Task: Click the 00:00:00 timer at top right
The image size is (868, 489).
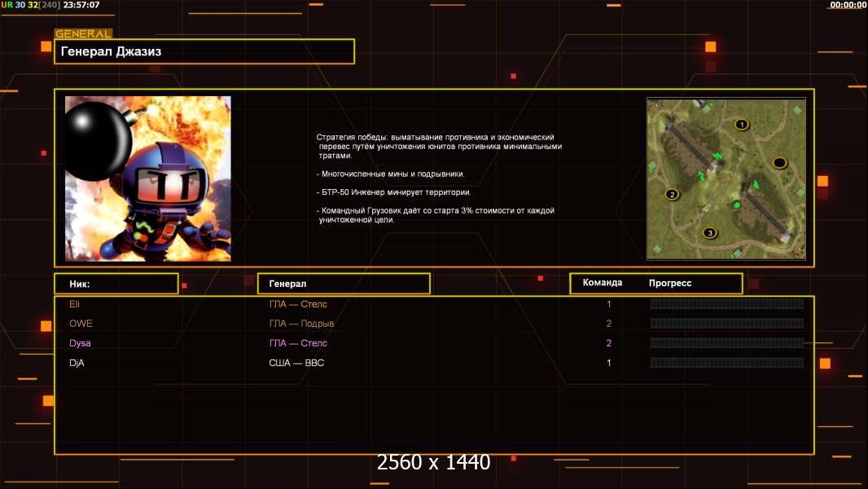Action: [x=848, y=5]
